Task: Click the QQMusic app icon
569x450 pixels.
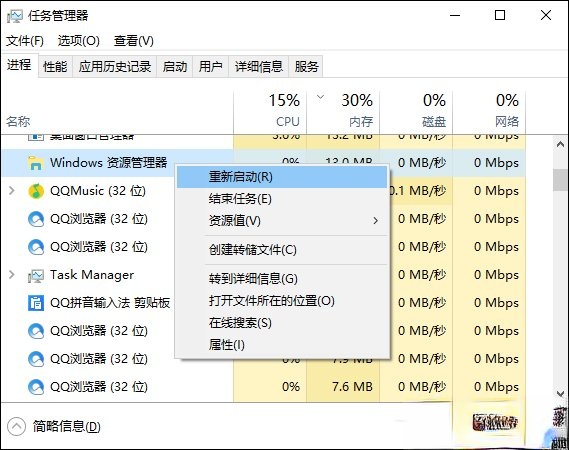Action: click(x=36, y=191)
